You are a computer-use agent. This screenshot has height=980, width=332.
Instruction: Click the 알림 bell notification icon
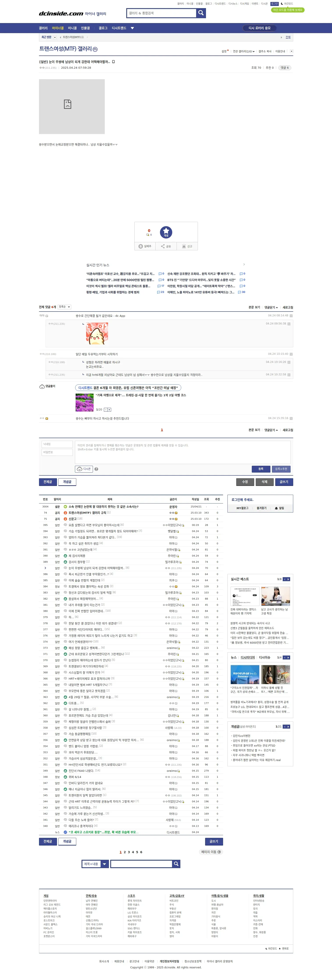[x=279, y=508]
